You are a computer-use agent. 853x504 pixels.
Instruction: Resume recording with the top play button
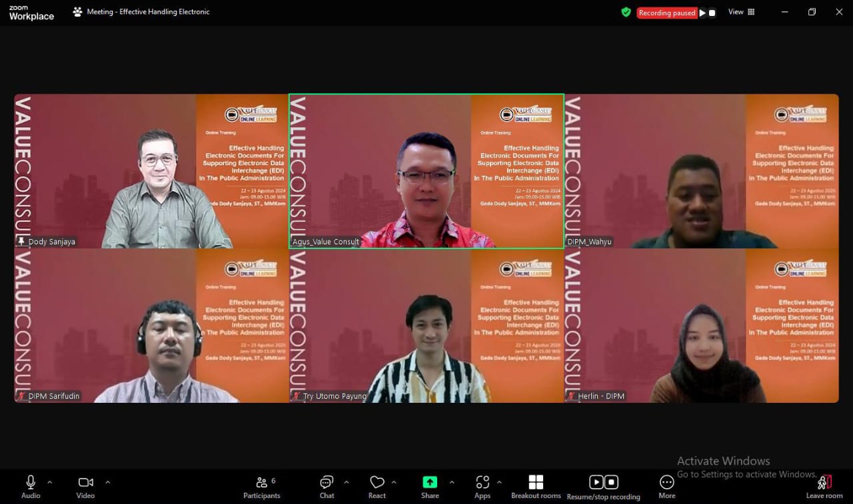coord(702,13)
